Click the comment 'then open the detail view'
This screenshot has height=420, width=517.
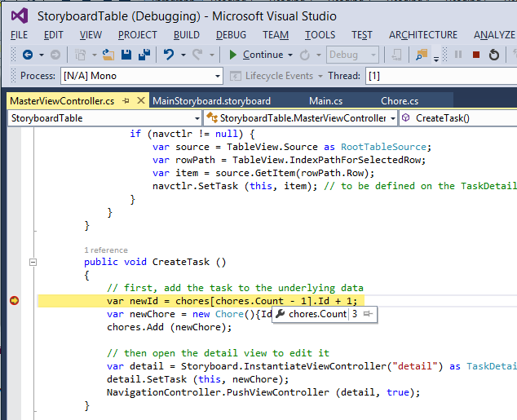point(218,353)
